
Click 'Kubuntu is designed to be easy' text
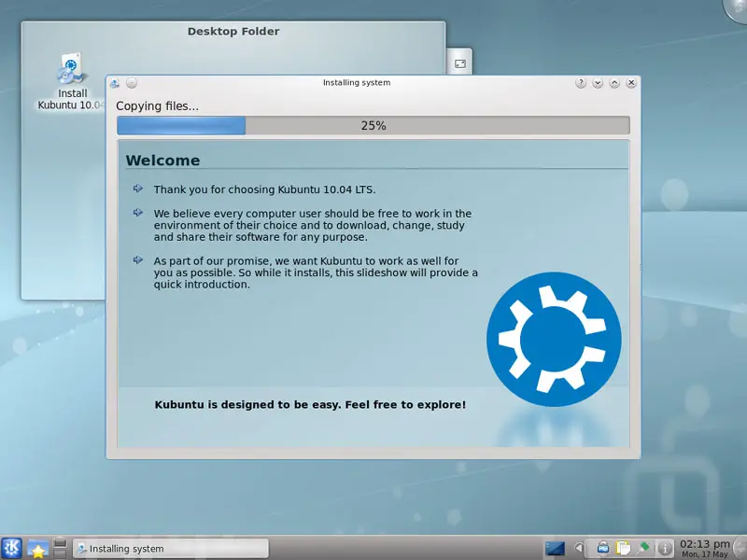(310, 405)
